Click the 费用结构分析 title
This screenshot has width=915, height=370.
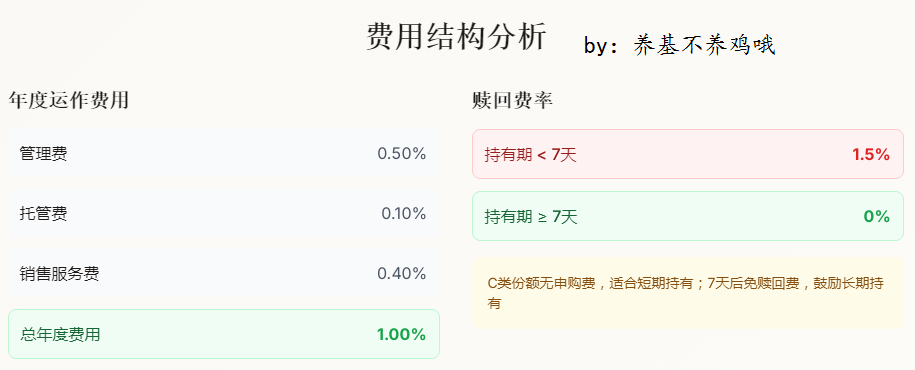coord(457,37)
